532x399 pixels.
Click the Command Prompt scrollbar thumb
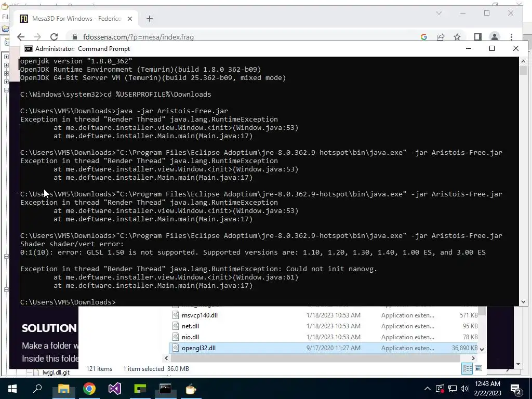(523, 70)
